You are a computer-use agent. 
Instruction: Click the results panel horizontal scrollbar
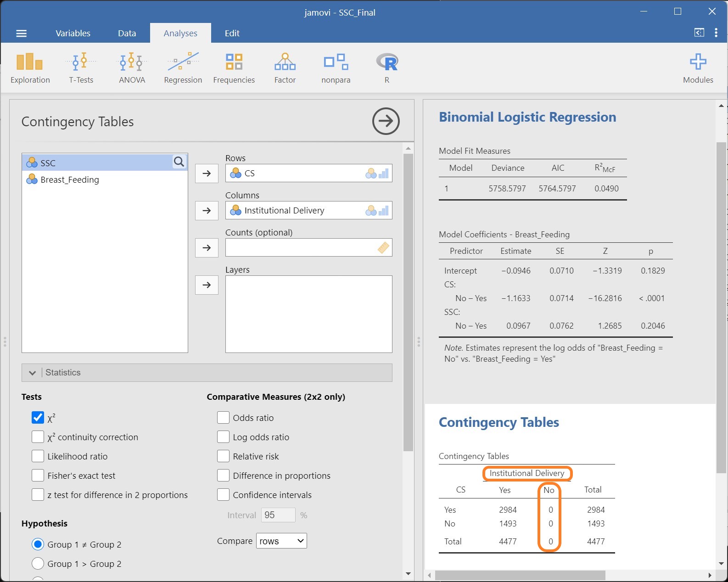click(x=520, y=575)
